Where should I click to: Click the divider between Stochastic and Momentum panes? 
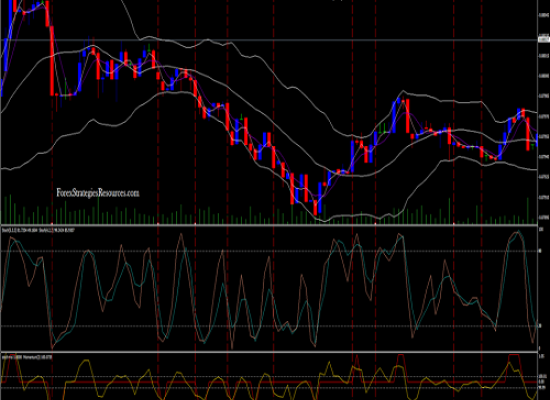[x=269, y=352]
